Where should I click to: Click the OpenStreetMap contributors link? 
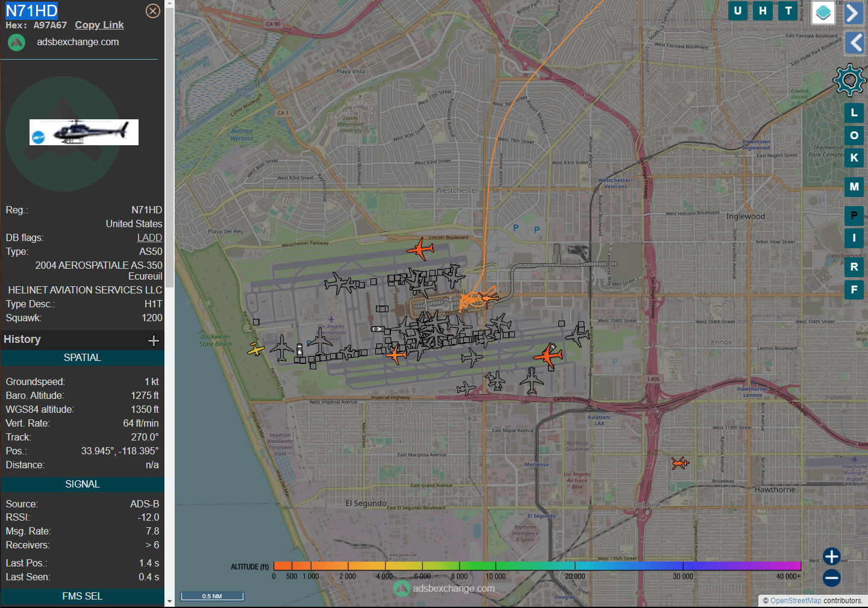point(795,601)
